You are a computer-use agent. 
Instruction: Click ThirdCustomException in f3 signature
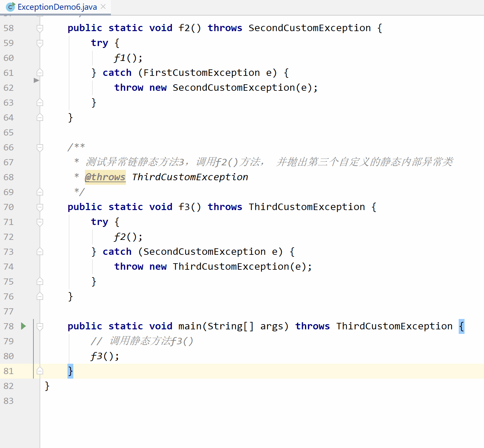click(x=307, y=207)
